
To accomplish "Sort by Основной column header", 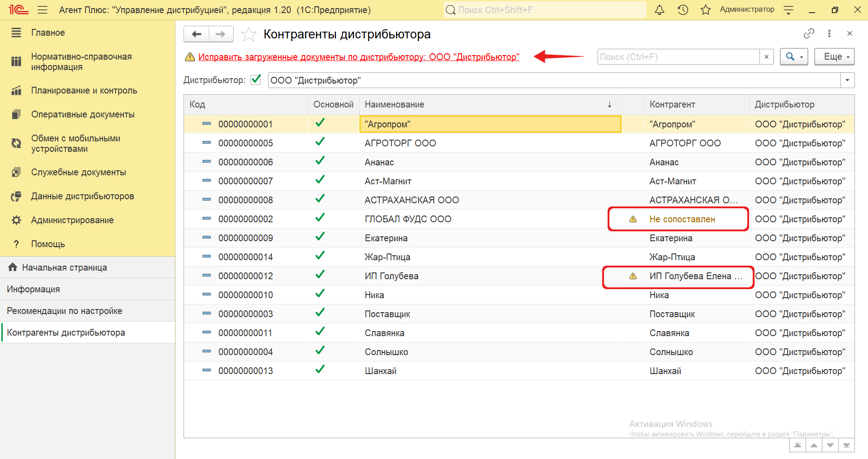I will 333,104.
